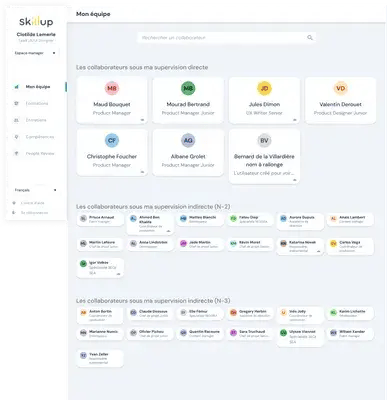
Task: Select Mon équipe in the sidebar
Action: coord(38,87)
